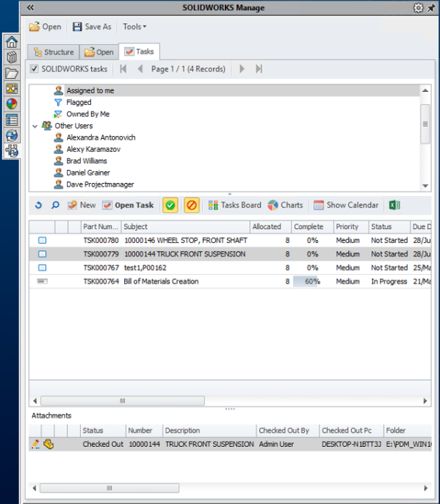Switch to the Structure tab
The width and height of the screenshot is (440, 504).
pyautogui.click(x=53, y=52)
